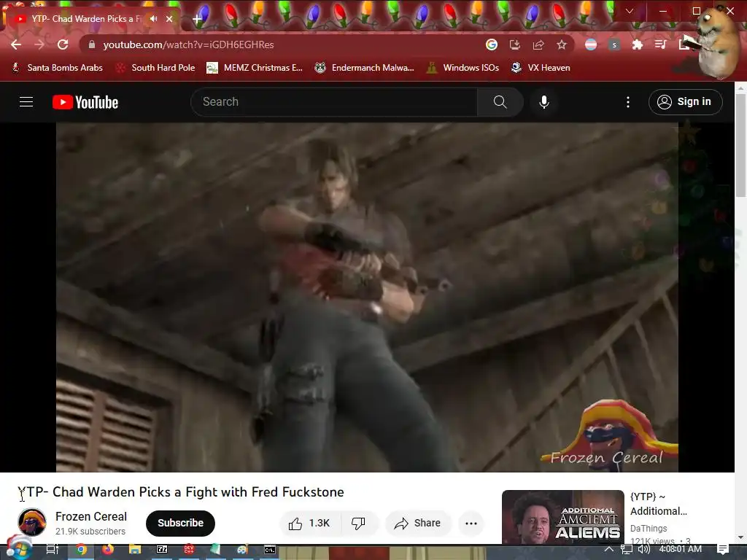Click the site lock icon
This screenshot has width=747, height=560.
tap(92, 44)
